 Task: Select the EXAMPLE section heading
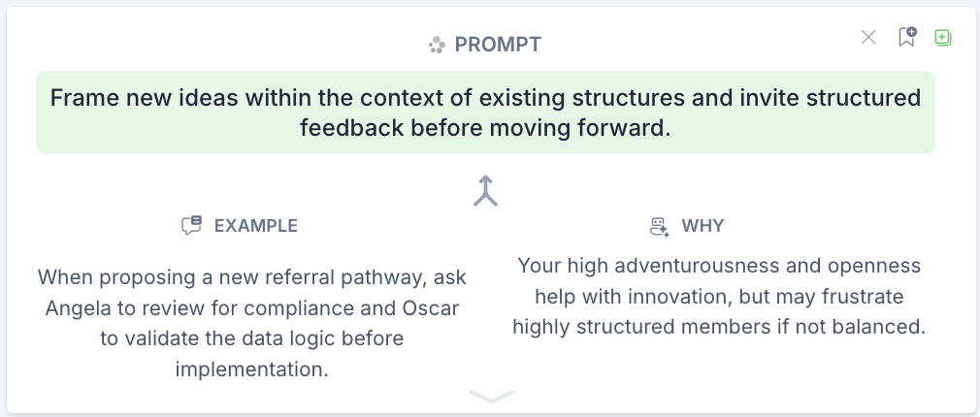coord(255,226)
